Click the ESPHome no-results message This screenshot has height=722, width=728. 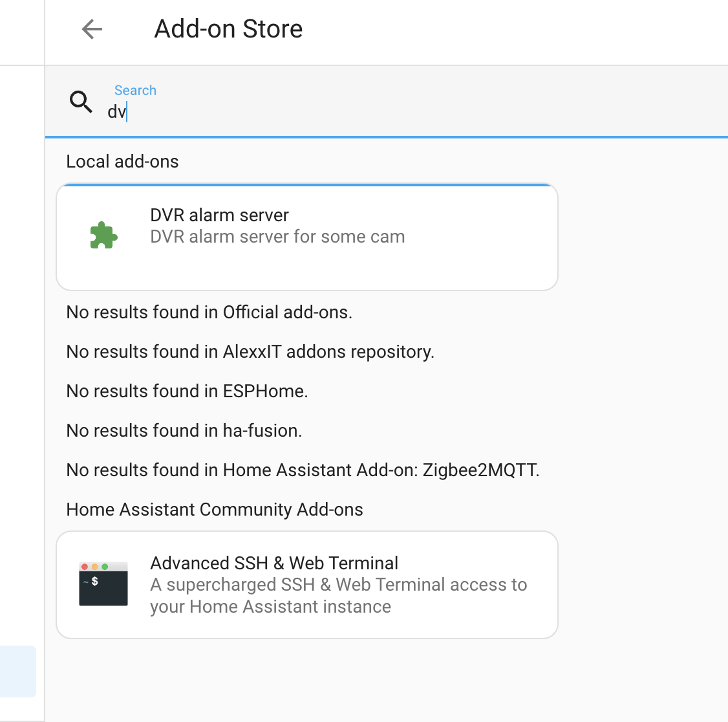click(x=187, y=391)
